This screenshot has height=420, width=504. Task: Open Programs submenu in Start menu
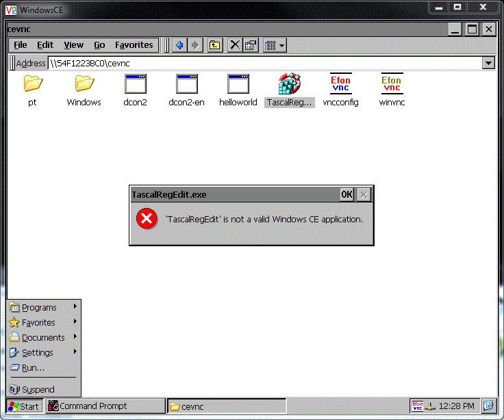[x=43, y=307]
